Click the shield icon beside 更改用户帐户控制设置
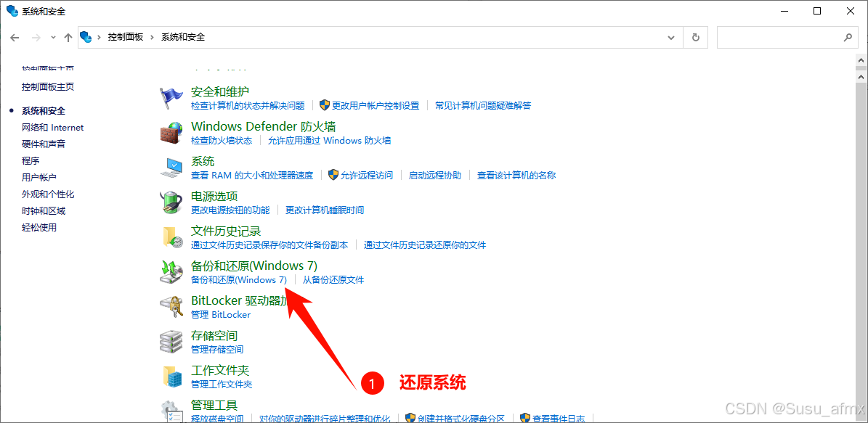Viewport: 868px width, 423px height. (x=325, y=105)
